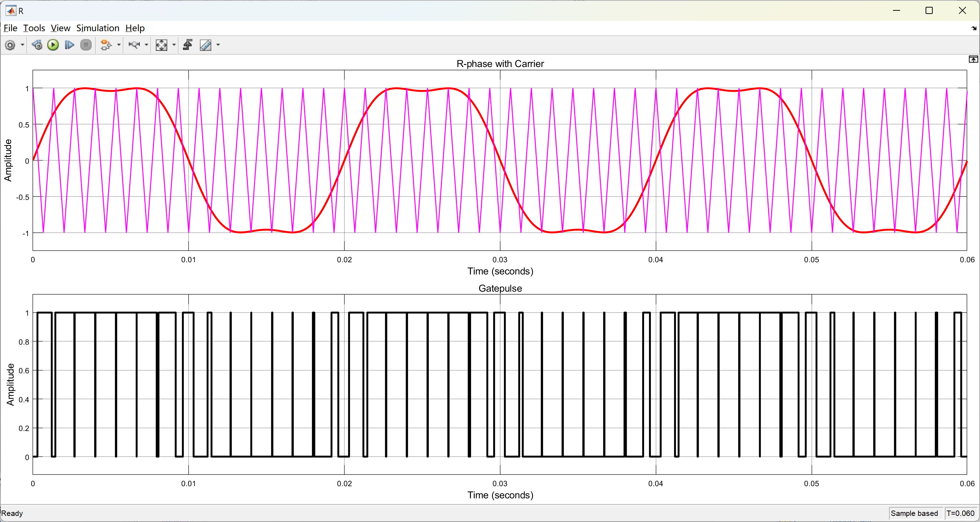Click the Step Back simulation button

37,45
